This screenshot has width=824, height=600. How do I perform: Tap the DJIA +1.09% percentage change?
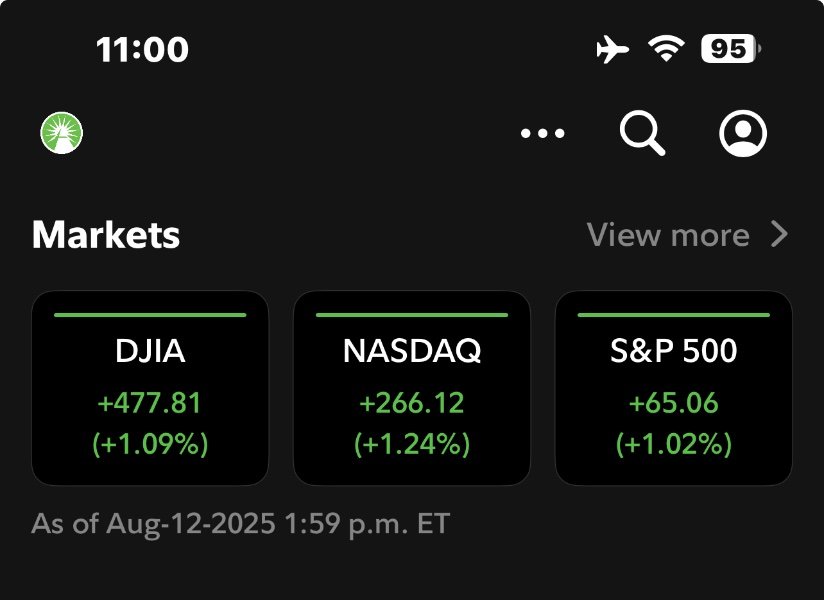click(x=150, y=443)
